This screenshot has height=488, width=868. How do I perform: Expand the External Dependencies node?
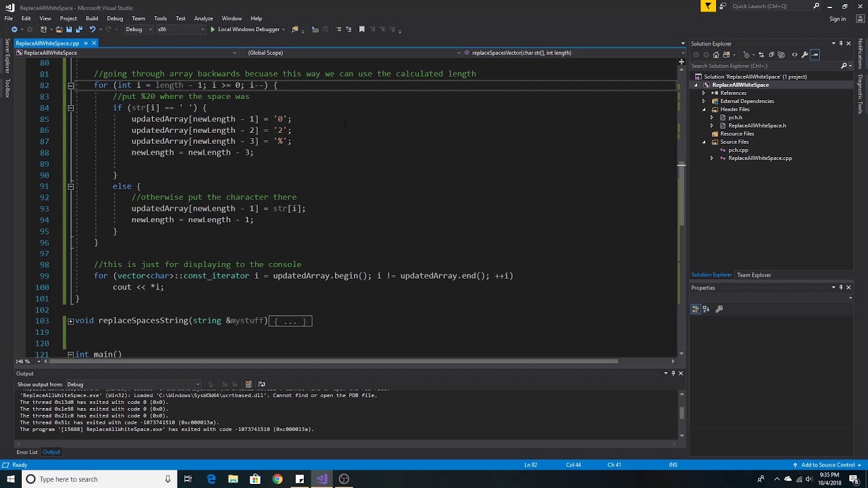click(x=704, y=101)
